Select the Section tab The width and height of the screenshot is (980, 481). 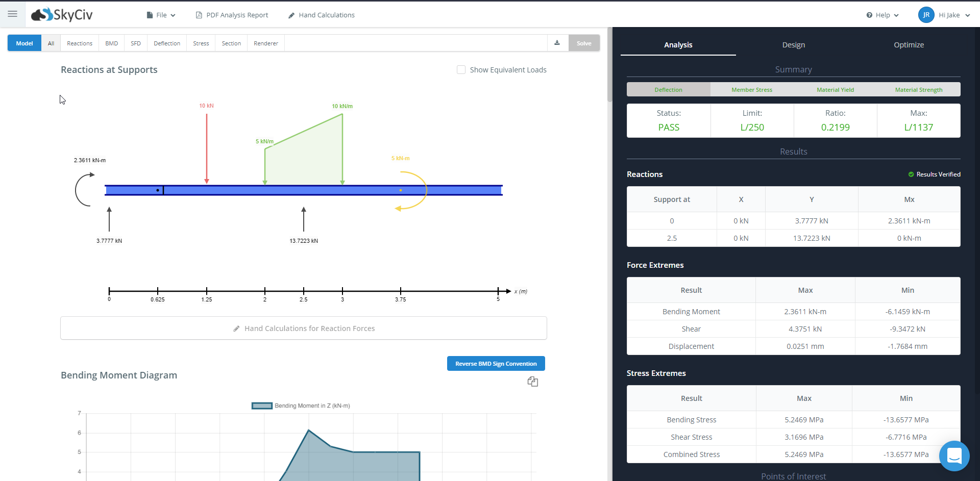tap(231, 43)
